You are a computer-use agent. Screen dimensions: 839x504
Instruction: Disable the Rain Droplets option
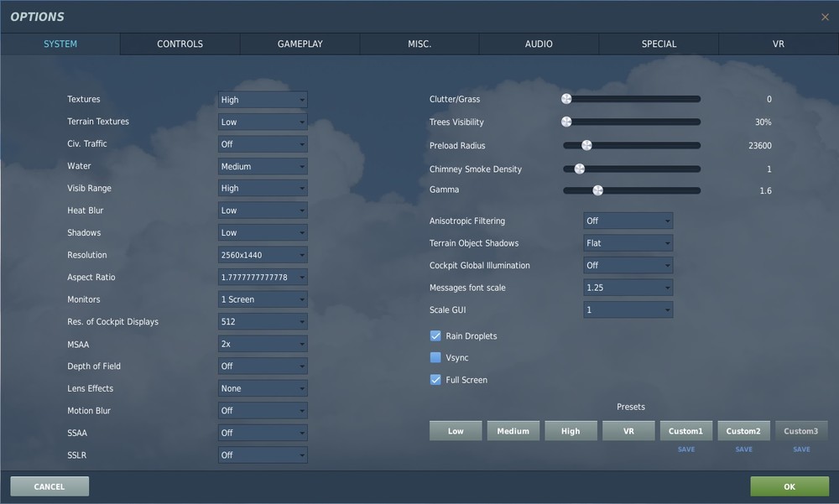(x=435, y=335)
